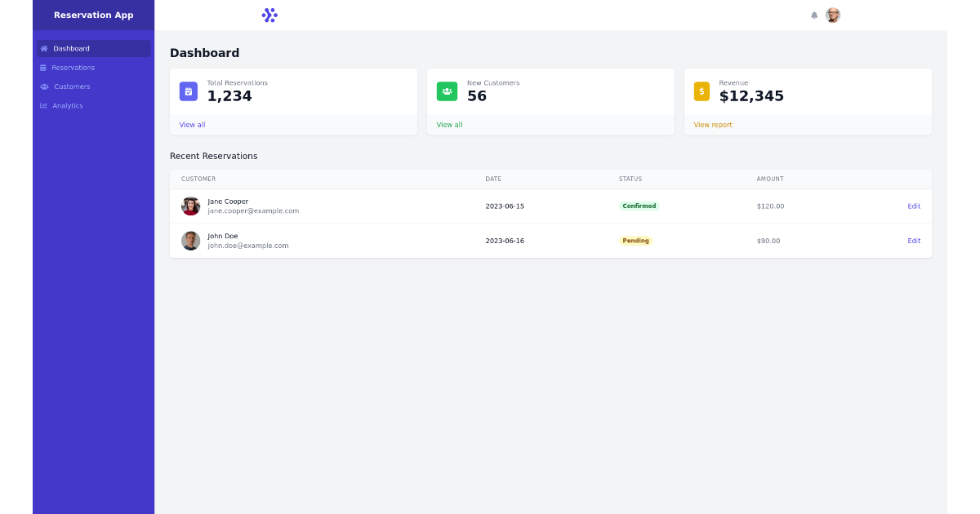The image size is (980, 514).
Task: Click the New Customers green icon
Action: click(x=447, y=91)
